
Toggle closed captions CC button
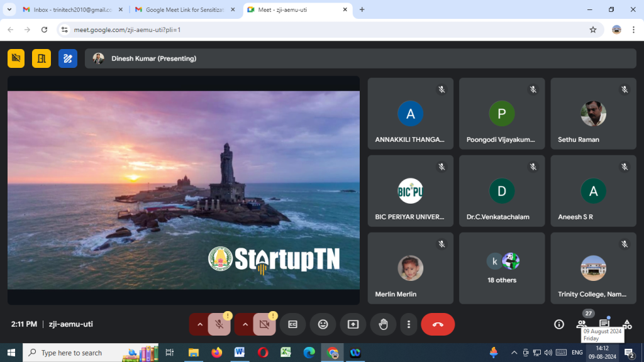(x=292, y=324)
